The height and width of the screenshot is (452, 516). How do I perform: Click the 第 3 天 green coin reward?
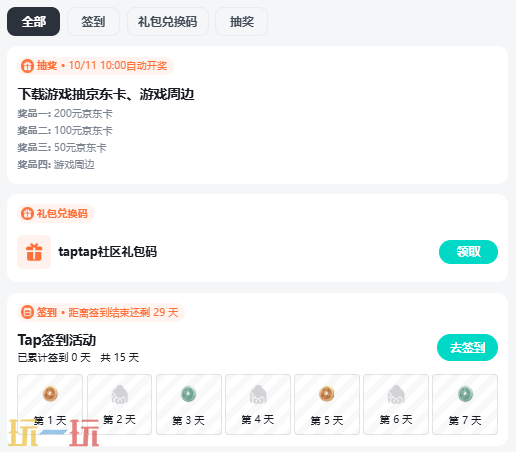click(189, 394)
